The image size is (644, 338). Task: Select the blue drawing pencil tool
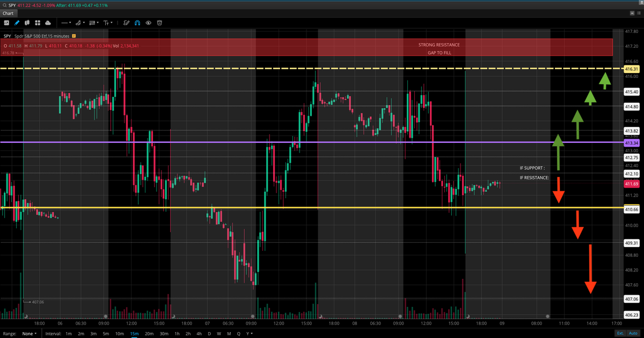click(17, 23)
